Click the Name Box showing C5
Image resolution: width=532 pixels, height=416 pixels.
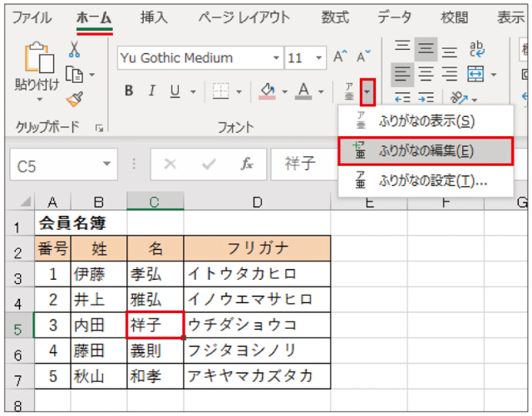(x=63, y=164)
